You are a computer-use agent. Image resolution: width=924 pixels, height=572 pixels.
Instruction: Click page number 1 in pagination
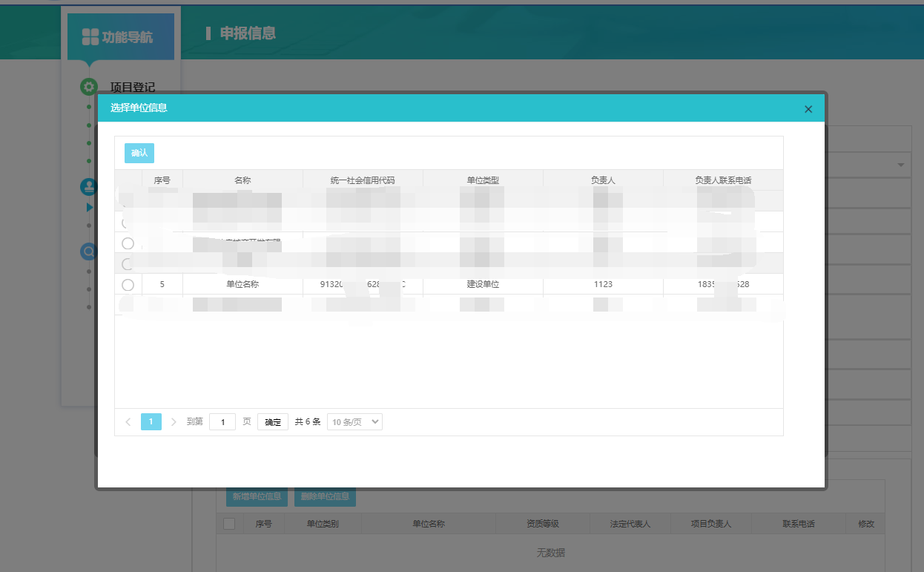[151, 422]
